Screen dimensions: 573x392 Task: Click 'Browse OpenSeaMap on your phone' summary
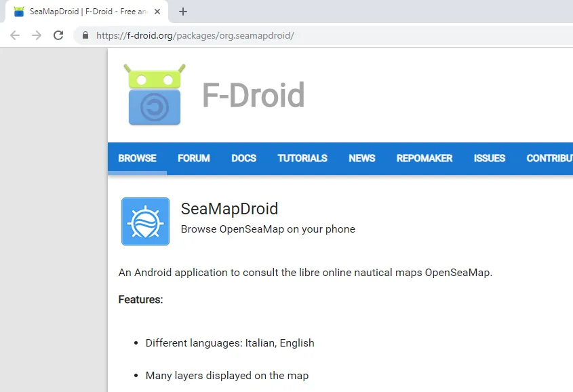click(x=268, y=229)
